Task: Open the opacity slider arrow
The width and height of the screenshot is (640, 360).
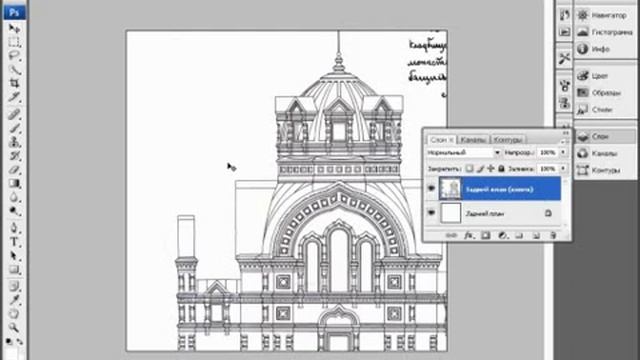Action: coord(563,153)
